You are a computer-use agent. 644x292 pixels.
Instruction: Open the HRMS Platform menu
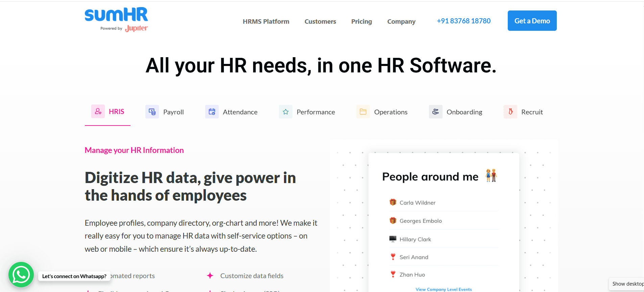(266, 21)
